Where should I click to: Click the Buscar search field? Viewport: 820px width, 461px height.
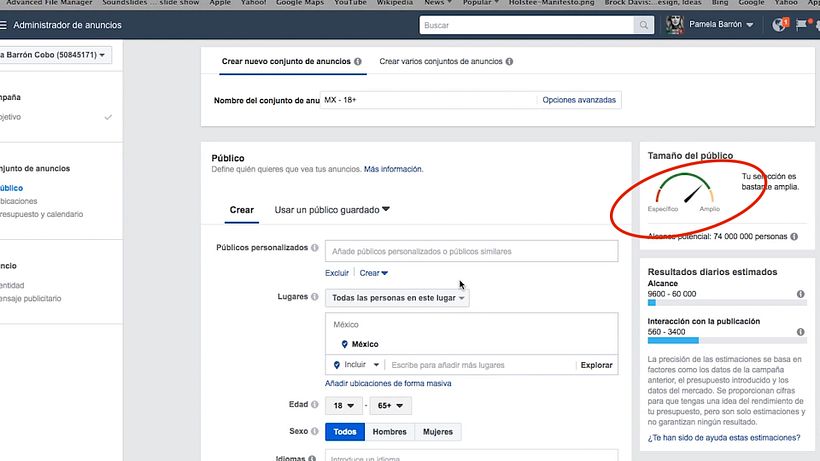(x=527, y=25)
